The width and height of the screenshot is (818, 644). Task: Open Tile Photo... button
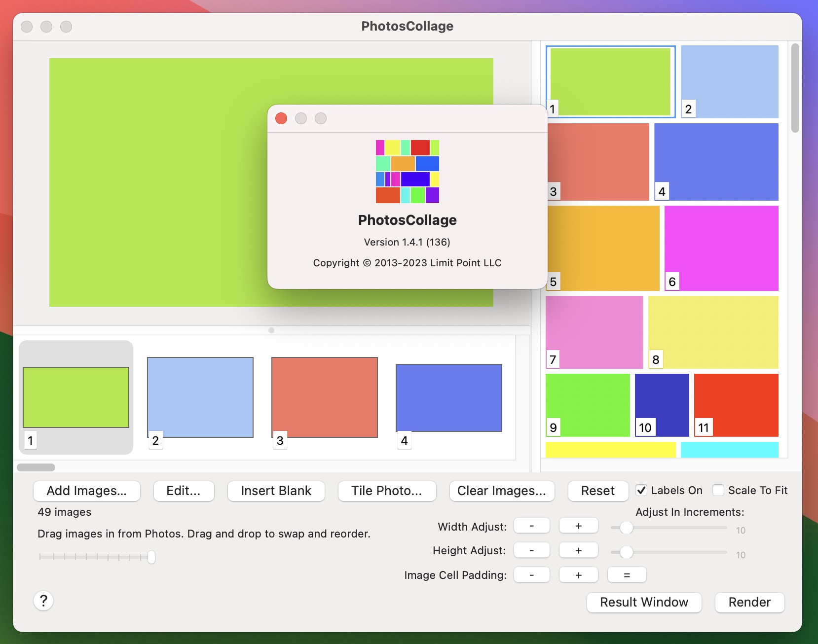tap(387, 491)
